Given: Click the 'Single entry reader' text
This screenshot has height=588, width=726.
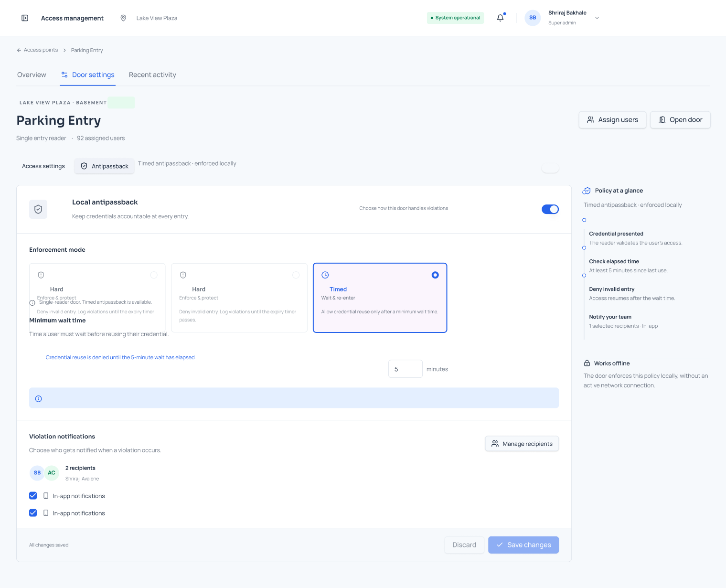Looking at the screenshot, I should tap(41, 139).
